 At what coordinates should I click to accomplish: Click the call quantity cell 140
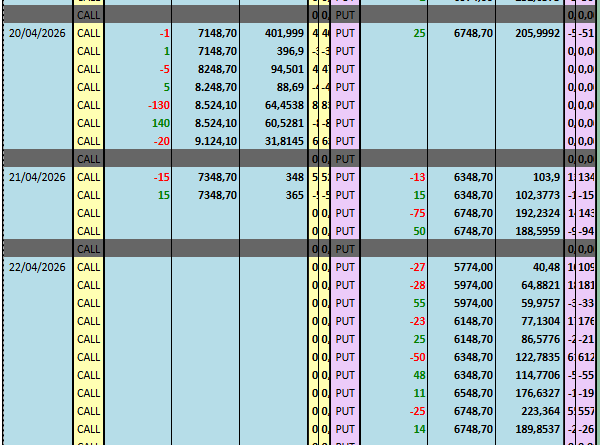[x=138, y=123]
